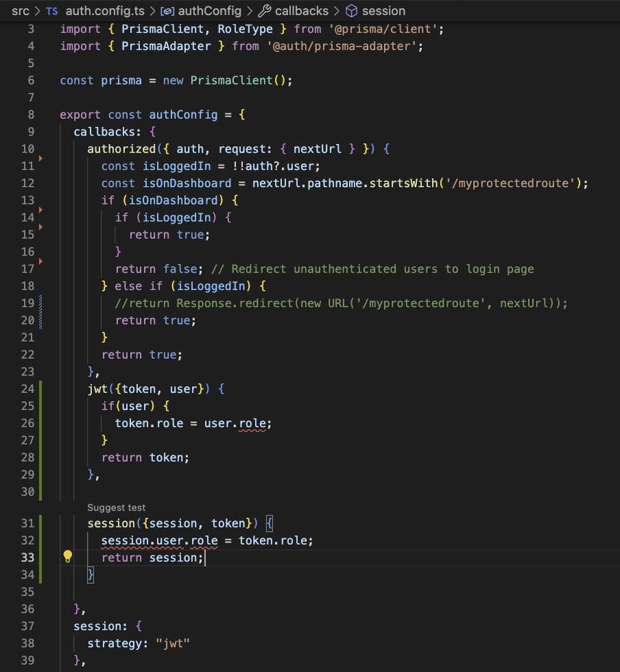
Task: Open the session breadcrumb item
Action: (384, 11)
